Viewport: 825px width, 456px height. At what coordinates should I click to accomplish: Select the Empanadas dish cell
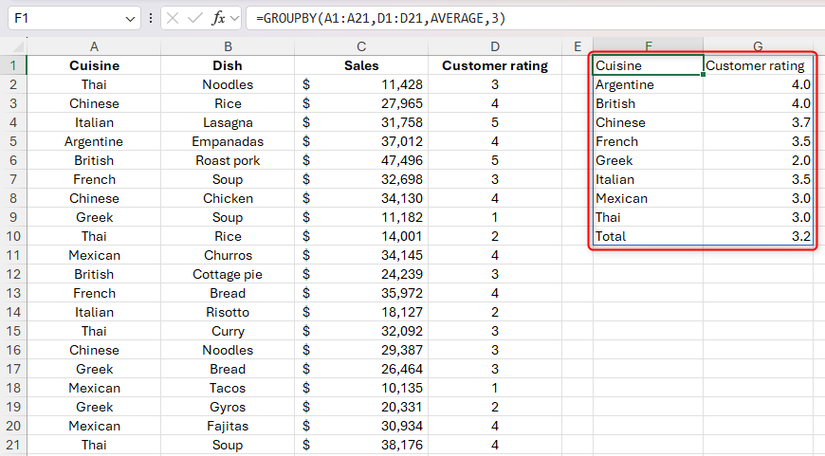[x=227, y=142]
